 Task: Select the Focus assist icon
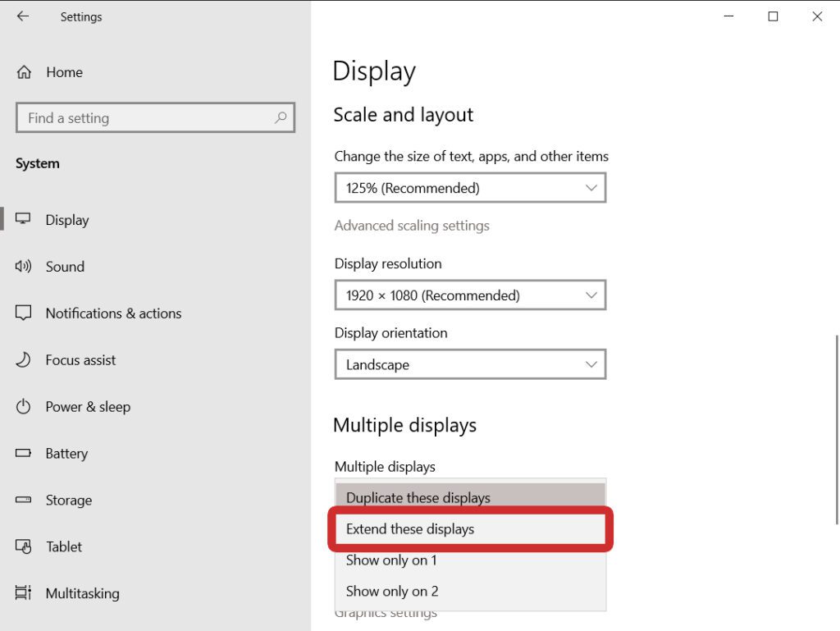click(x=23, y=359)
